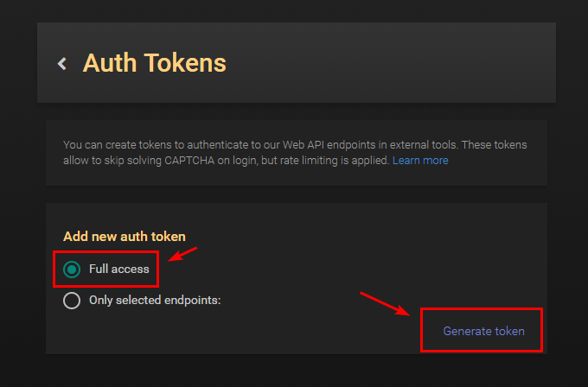588x387 pixels.
Task: Click the red arrow pointing at Generate token
Action: click(x=384, y=305)
